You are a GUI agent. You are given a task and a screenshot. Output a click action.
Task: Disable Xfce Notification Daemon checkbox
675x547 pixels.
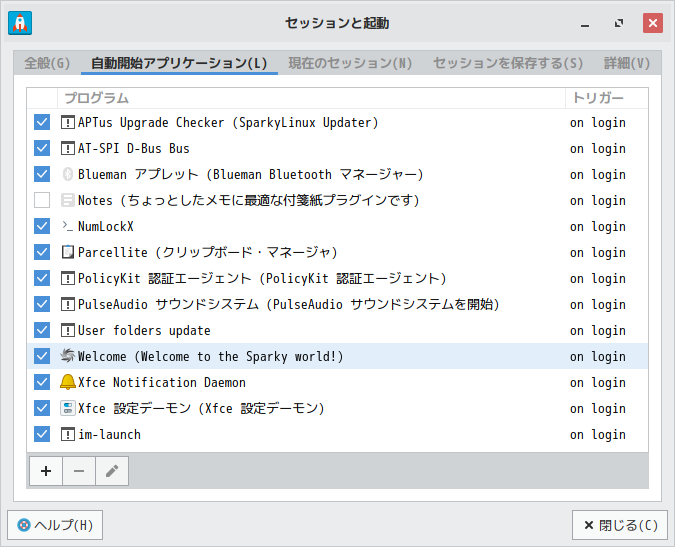42,382
